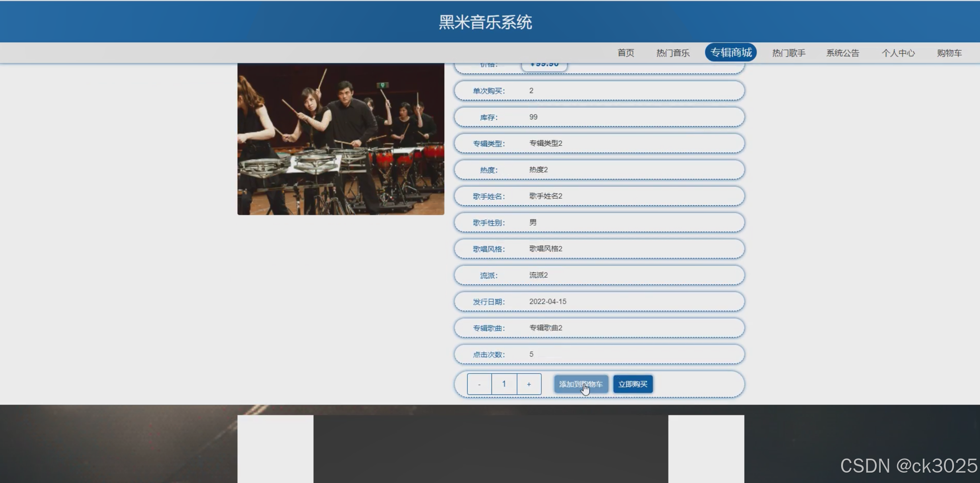Open the 购物车 page
The width and height of the screenshot is (980, 483).
(949, 53)
